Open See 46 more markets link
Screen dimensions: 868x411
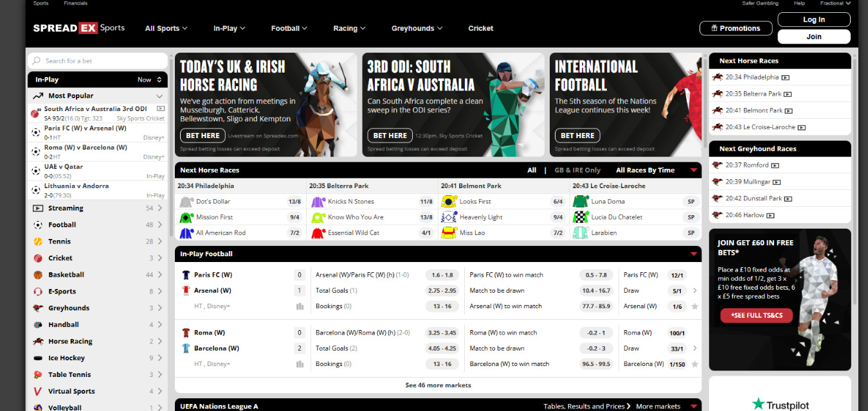click(x=438, y=385)
